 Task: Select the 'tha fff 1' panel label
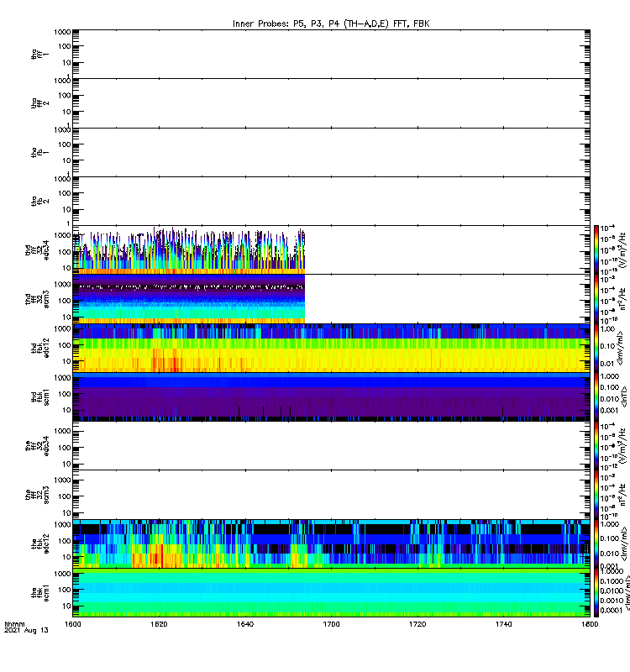[40, 54]
